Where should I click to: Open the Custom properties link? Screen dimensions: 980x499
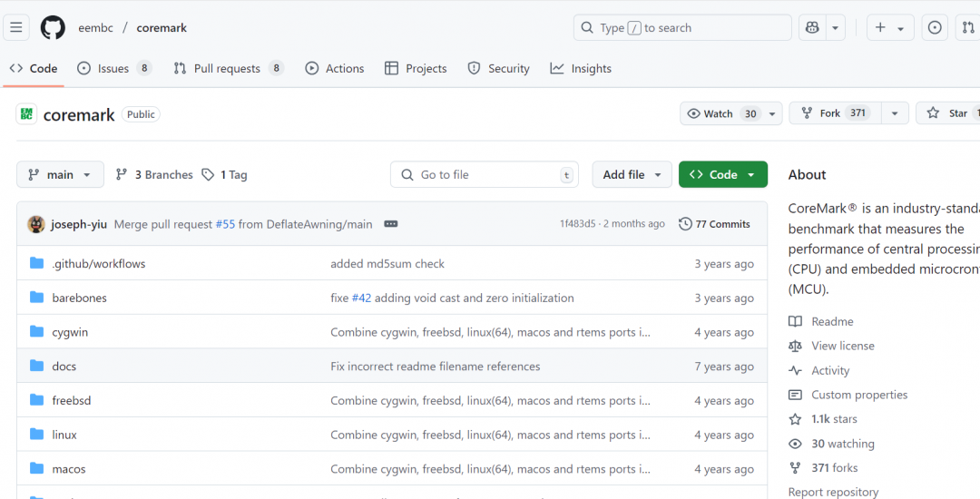[x=859, y=395]
